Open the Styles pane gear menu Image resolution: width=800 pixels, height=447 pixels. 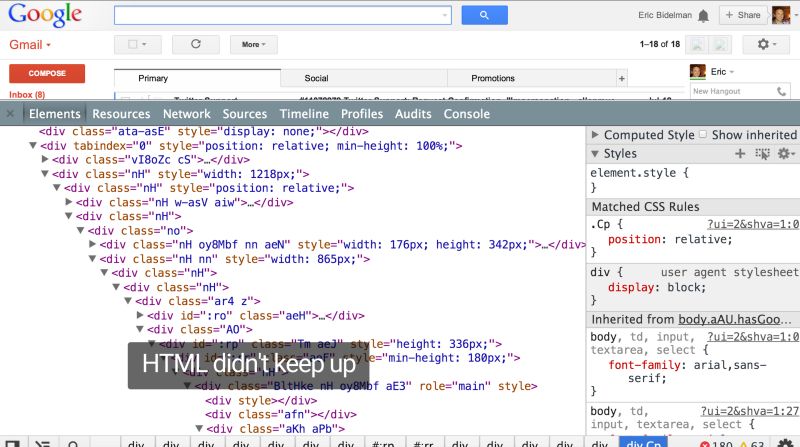(x=784, y=154)
